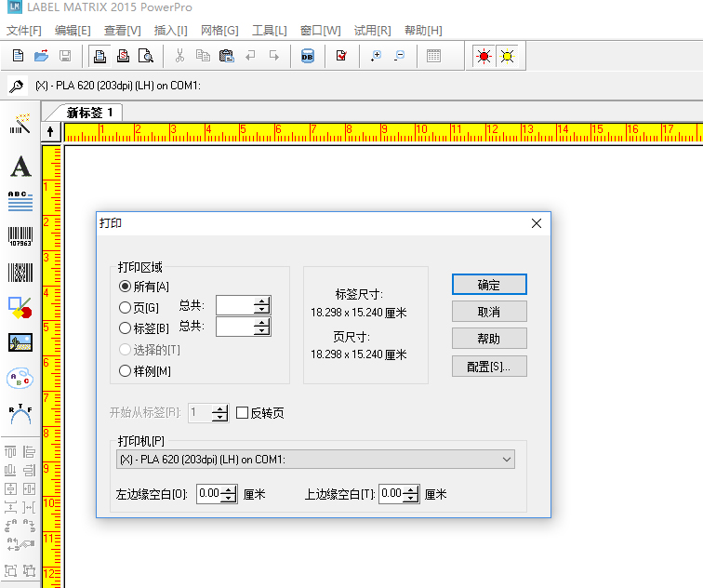Click the wizard wand barcode tool
The width and height of the screenshot is (703, 588).
pyautogui.click(x=20, y=125)
